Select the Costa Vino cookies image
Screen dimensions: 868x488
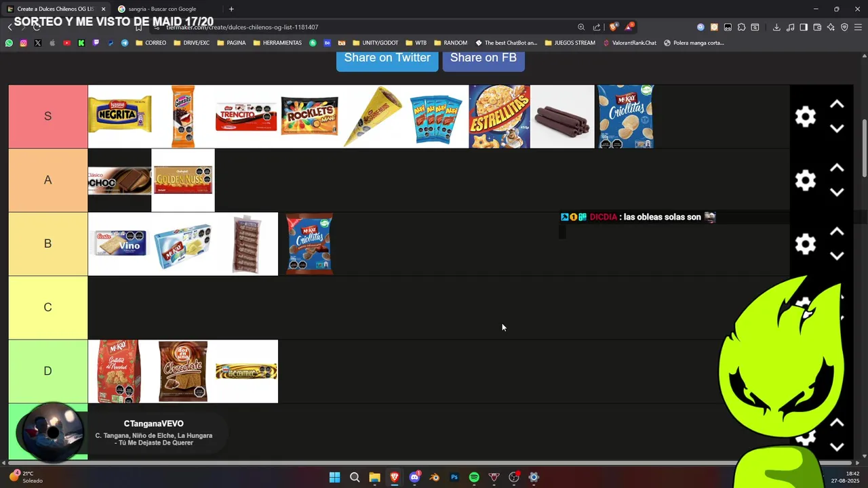coord(119,243)
